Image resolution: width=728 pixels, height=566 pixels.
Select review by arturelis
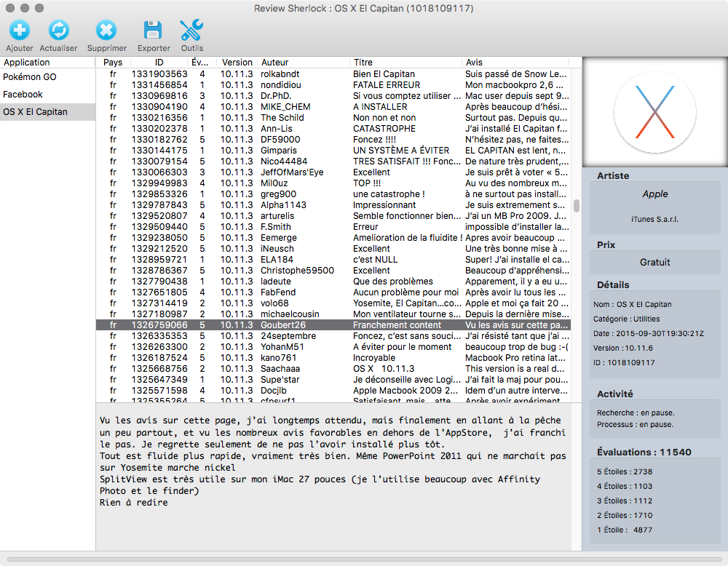pyautogui.click(x=333, y=216)
